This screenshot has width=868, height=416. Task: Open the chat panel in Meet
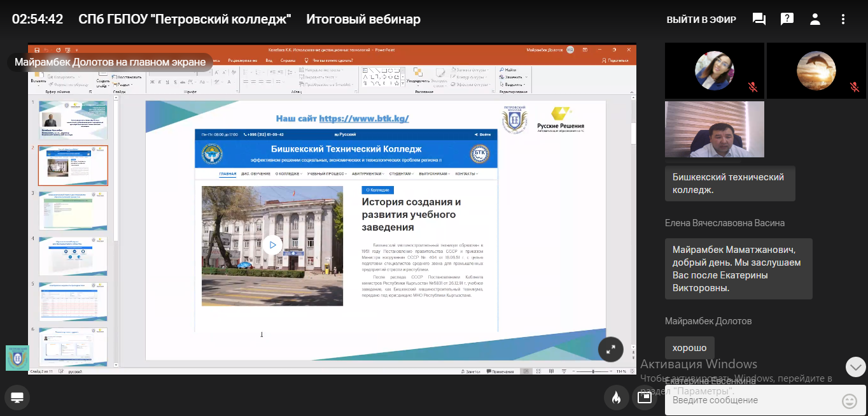[759, 19]
